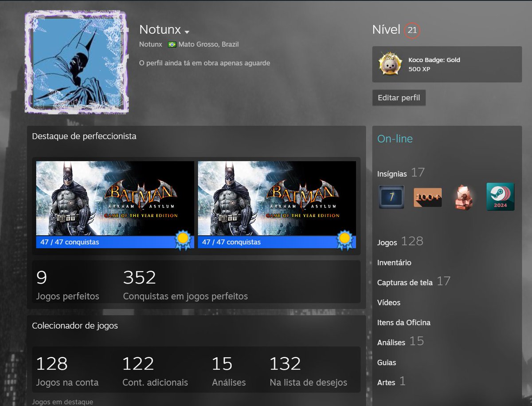Open the Análises 15 sidebar link
Viewport: 532px width, 406px height.
coord(400,342)
